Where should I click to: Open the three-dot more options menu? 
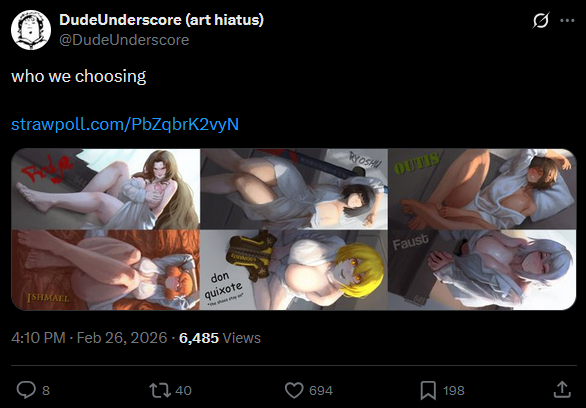567,21
